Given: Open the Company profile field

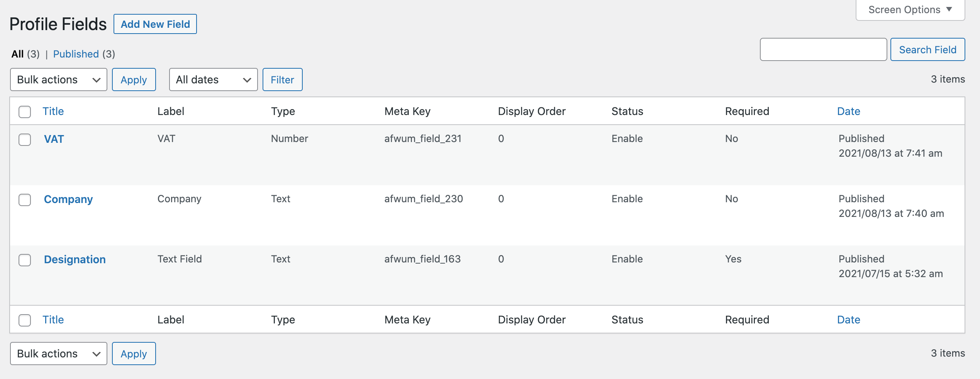Looking at the screenshot, I should coord(68,199).
